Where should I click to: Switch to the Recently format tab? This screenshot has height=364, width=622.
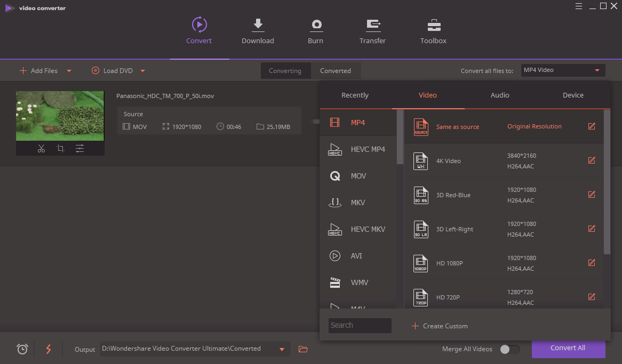point(355,95)
